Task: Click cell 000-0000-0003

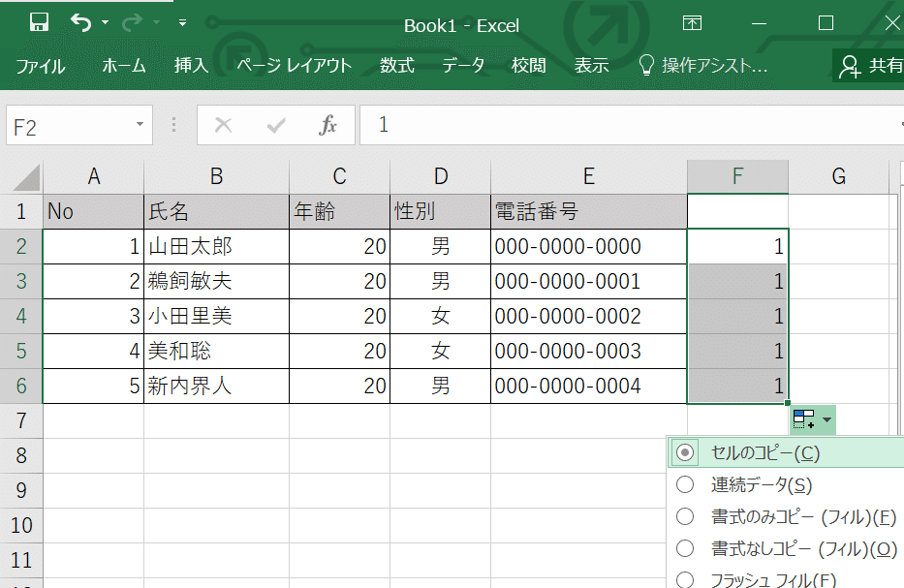Action: 589,351
